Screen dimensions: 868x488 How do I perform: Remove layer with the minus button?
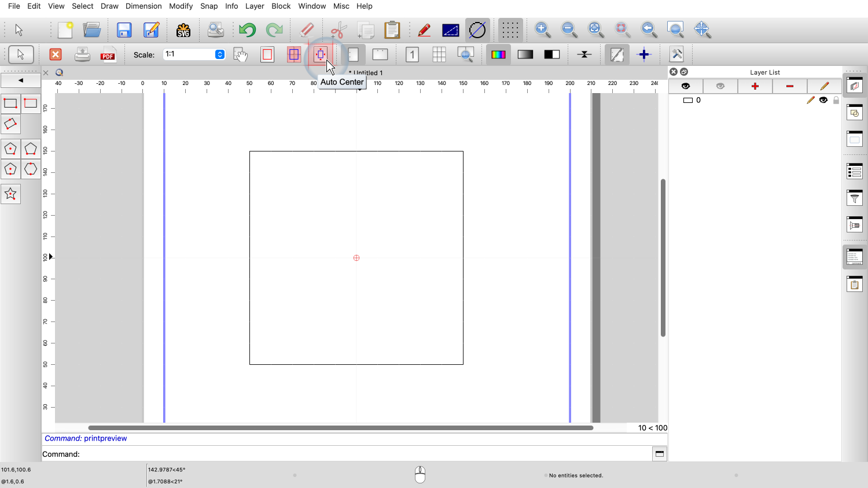click(x=789, y=86)
